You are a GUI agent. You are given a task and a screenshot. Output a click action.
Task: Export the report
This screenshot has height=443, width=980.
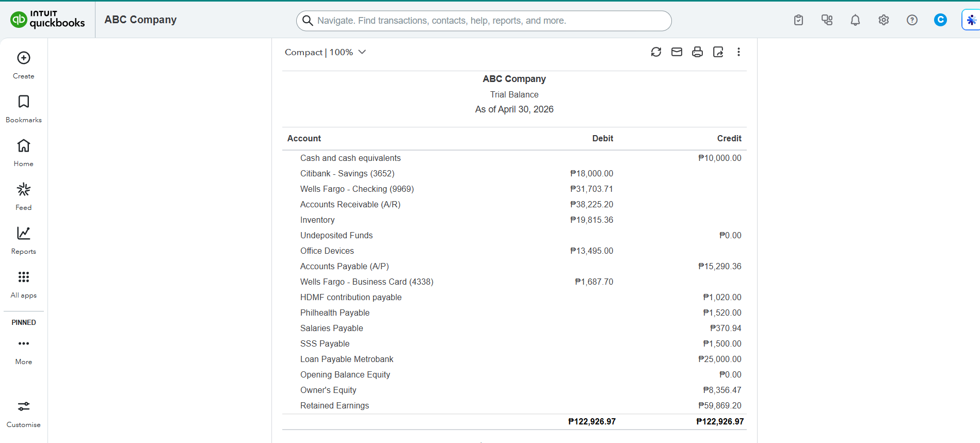[718, 52]
